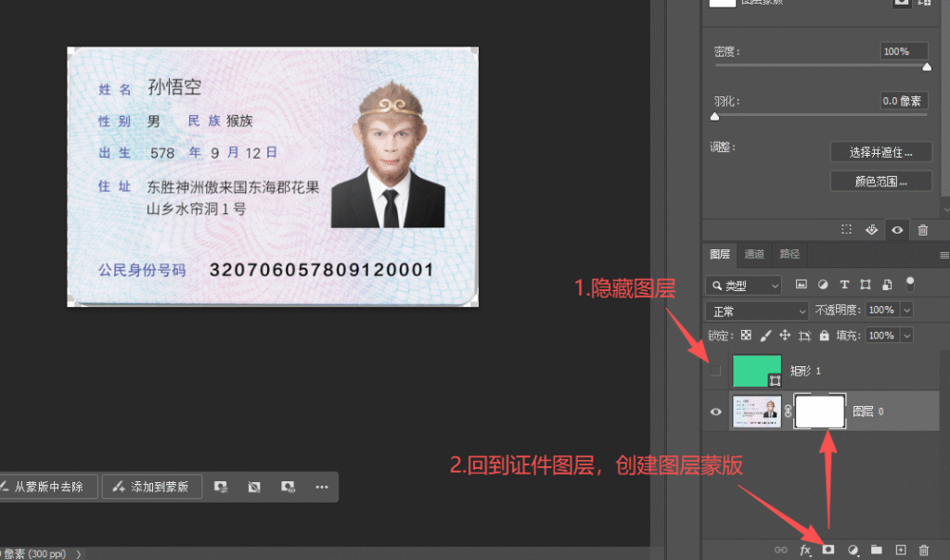The width and height of the screenshot is (950, 560).
Task: Switch to the 路径 paths tab
Action: coord(790,254)
